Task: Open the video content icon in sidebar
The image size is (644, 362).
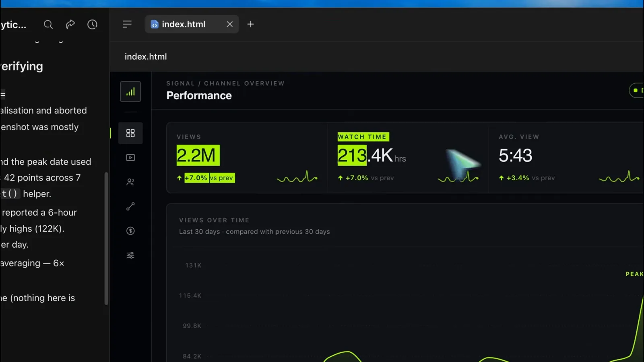Action: pos(130,158)
